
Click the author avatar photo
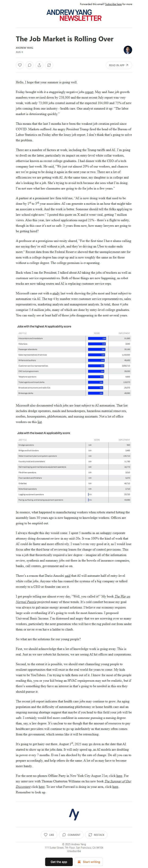point(128,50)
